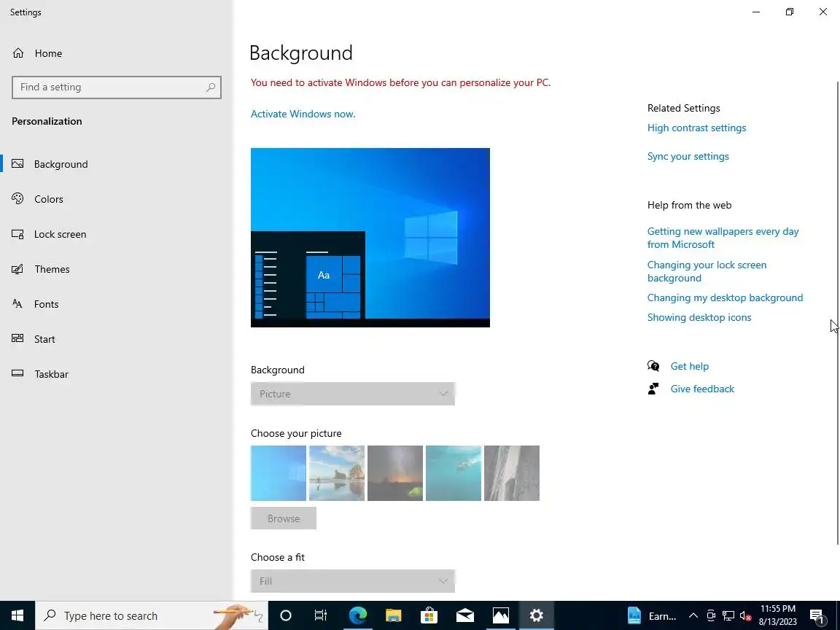Click the Cortana circle icon on taskbar
The height and width of the screenshot is (630, 840).
(286, 615)
